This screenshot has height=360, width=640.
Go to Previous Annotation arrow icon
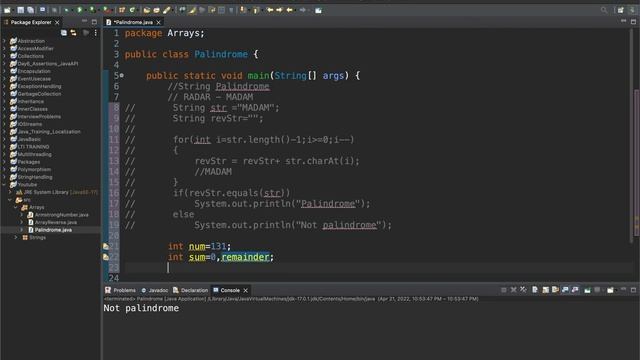(256, 10)
